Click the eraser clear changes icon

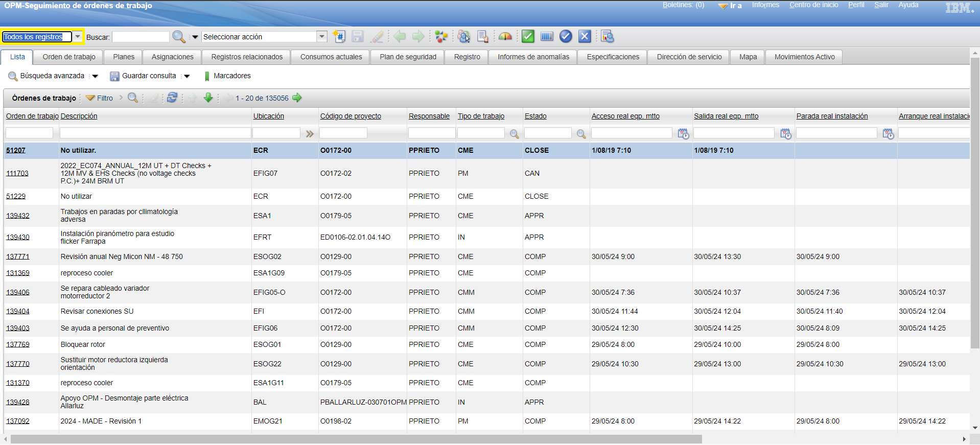377,36
